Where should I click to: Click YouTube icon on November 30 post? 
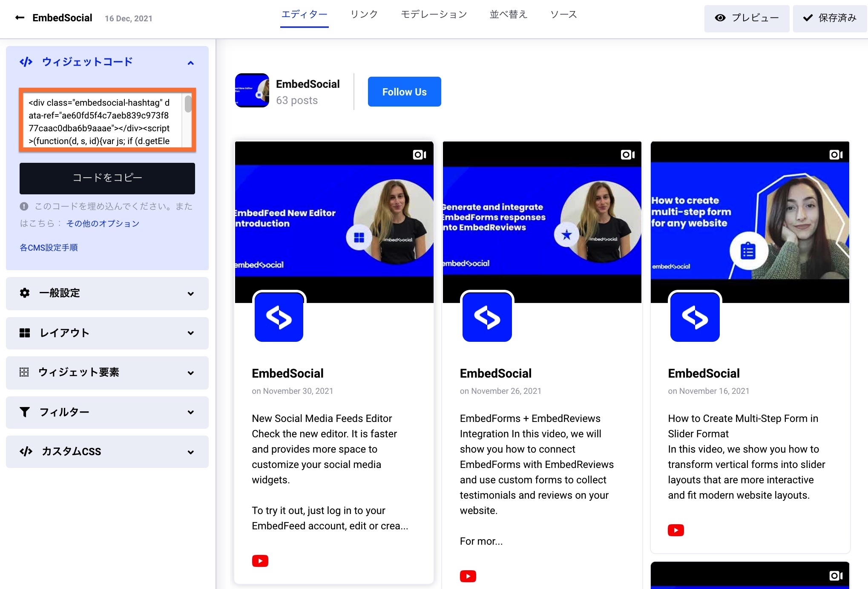260,561
